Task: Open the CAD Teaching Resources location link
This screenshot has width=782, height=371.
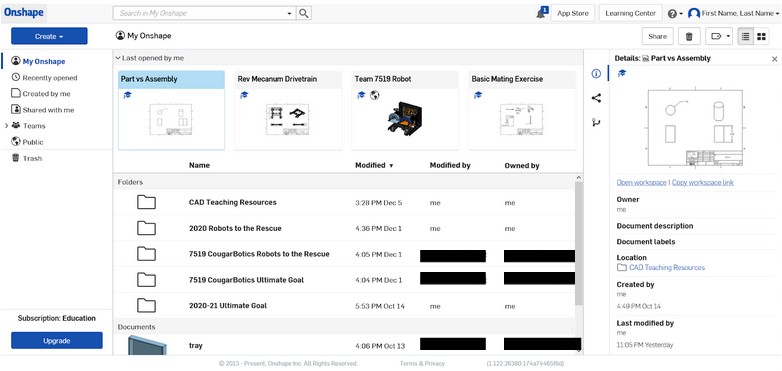Action: (x=667, y=267)
